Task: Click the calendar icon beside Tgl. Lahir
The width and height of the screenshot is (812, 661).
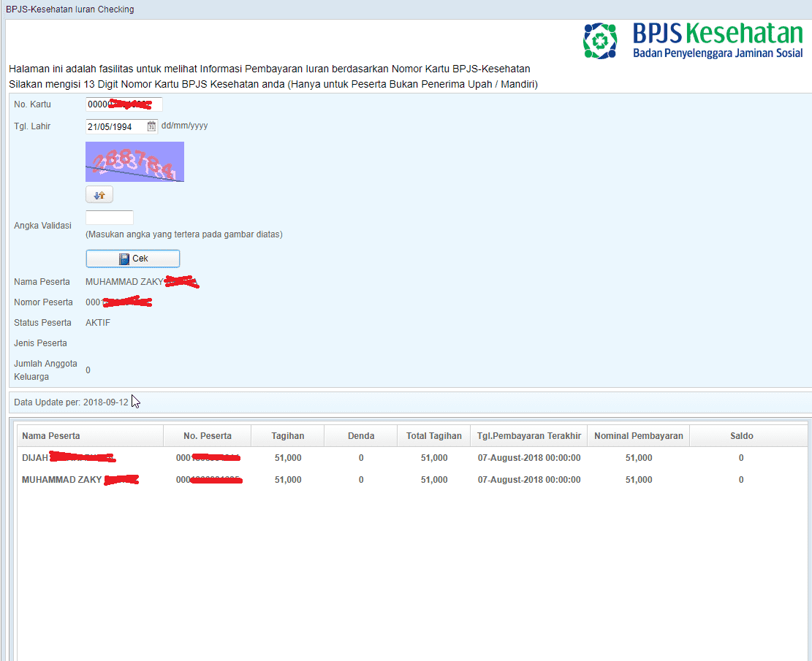Action: click(151, 126)
